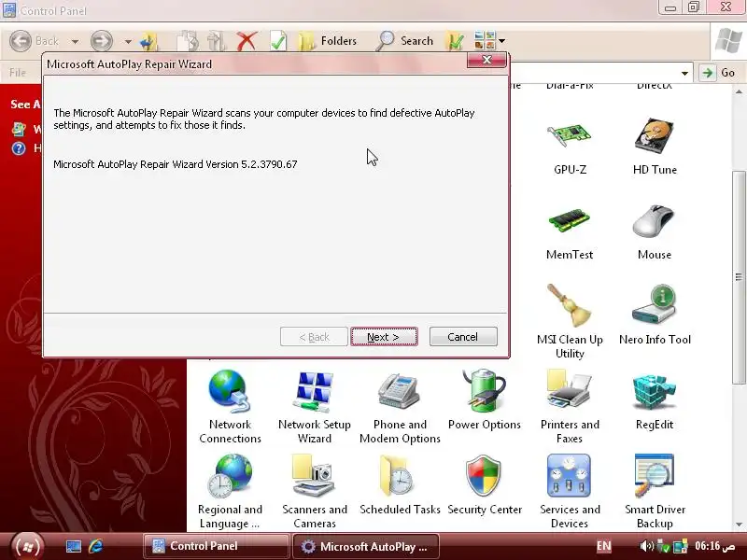Open Scanners and Cameras icon
The height and width of the screenshot is (560, 747).
click(x=315, y=492)
